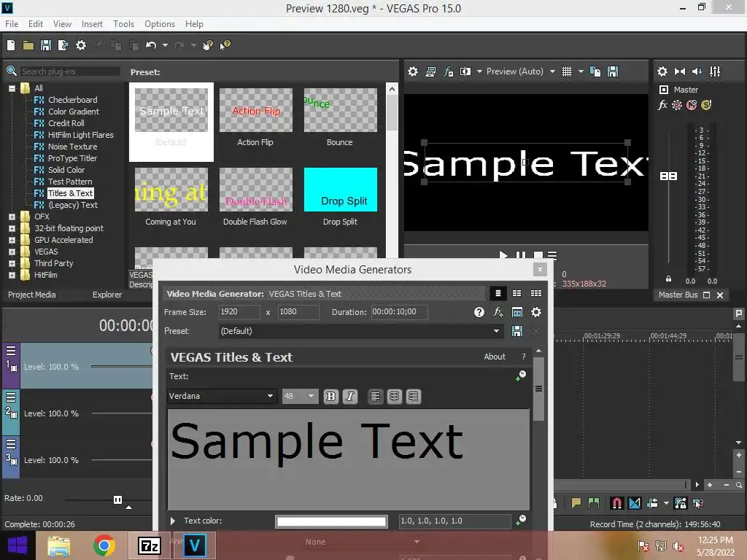Screen dimensions: 747x560
Task: Open the File menu
Action: tap(12, 24)
